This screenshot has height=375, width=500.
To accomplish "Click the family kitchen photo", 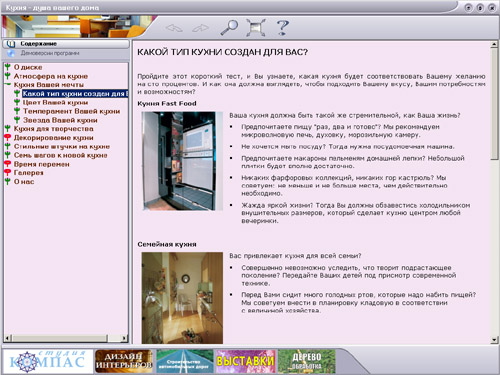I will click(x=182, y=298).
